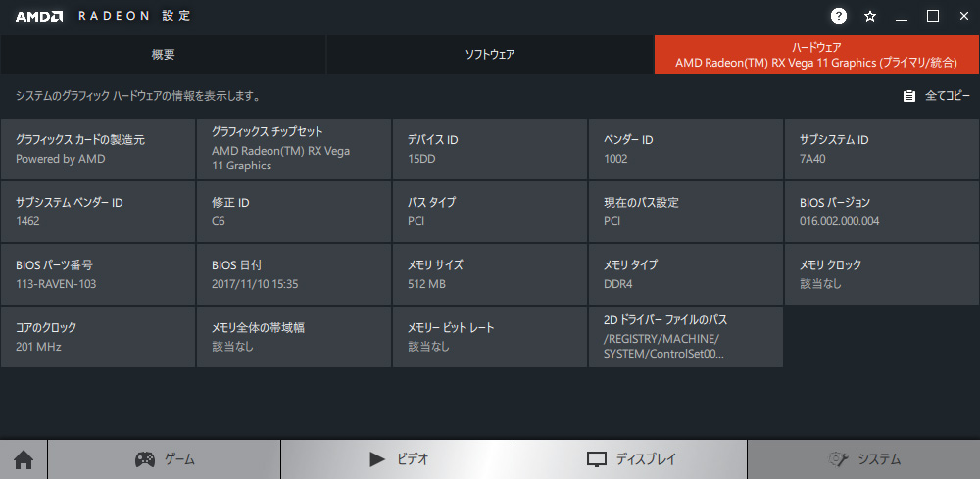Select the コアのクロック 201 MHz tile
The width and height of the screenshot is (980, 479).
[98, 337]
